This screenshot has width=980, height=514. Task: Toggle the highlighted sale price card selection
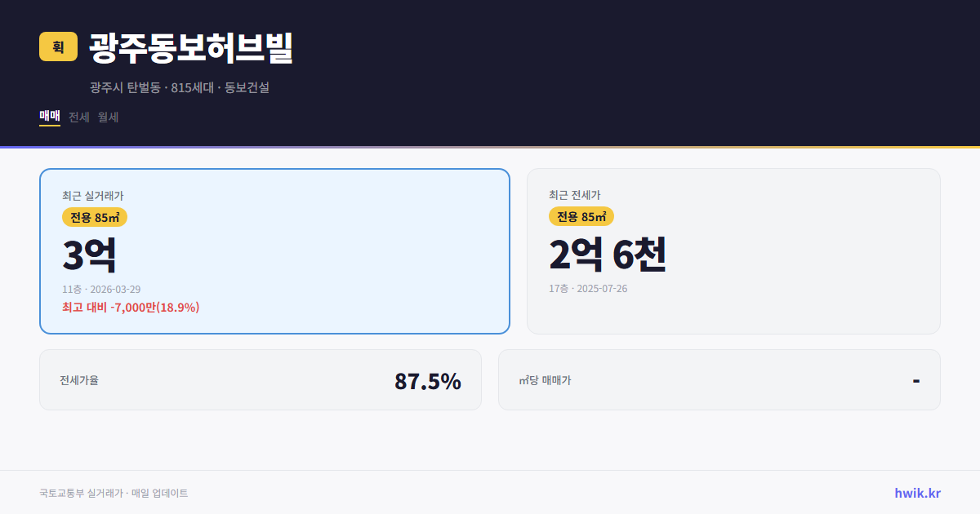(274, 250)
